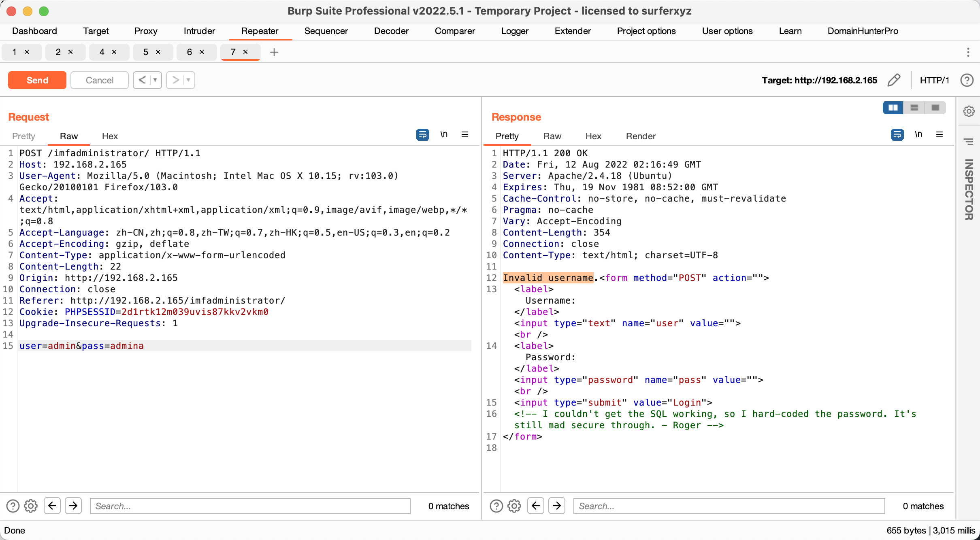Switch request view to Hex

(110, 136)
